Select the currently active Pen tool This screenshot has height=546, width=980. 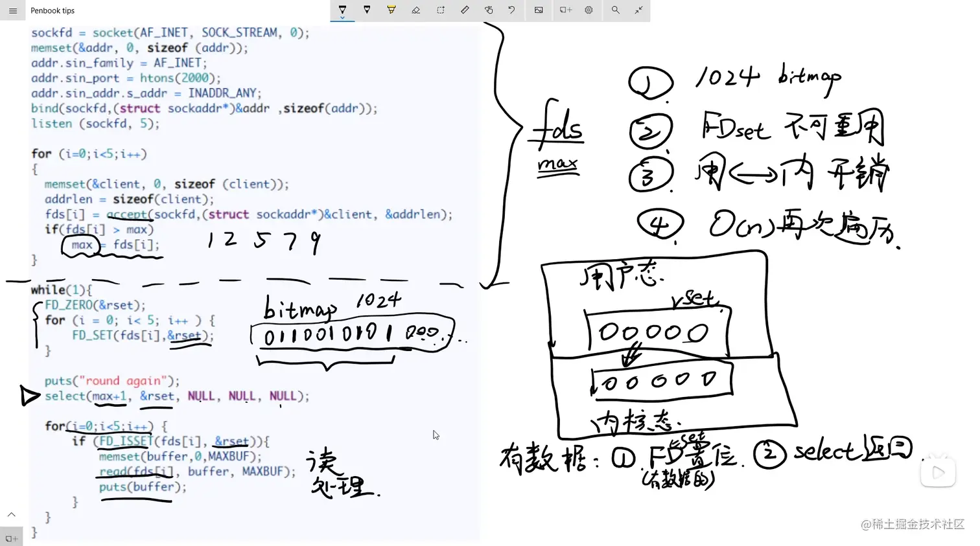(342, 9)
